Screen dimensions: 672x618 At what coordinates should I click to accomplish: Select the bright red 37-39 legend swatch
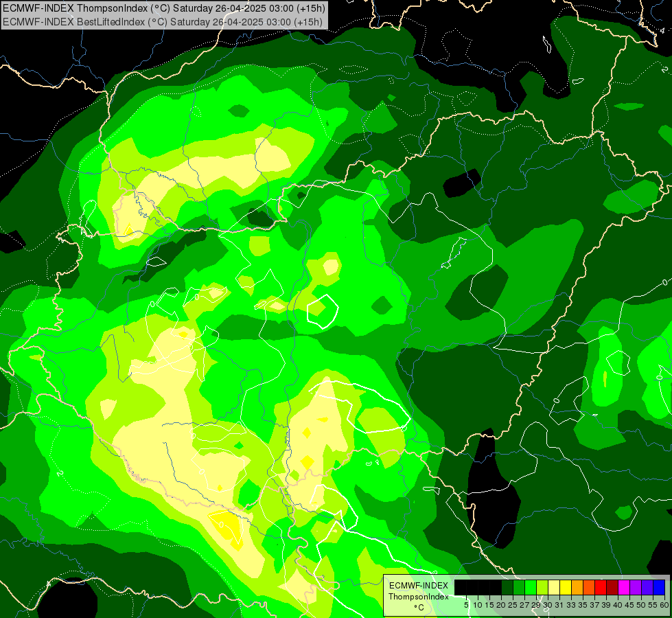(601, 588)
